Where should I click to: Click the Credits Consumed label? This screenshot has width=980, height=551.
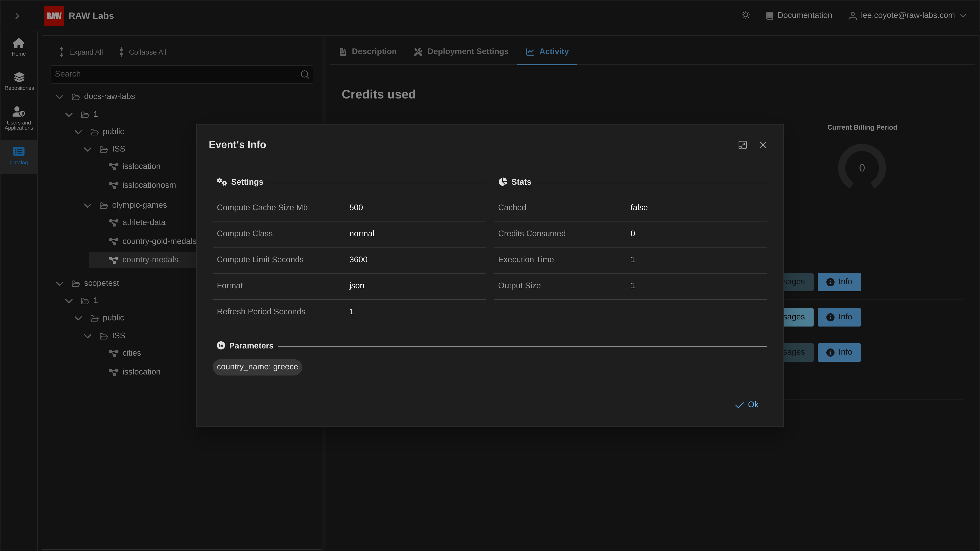(531, 233)
